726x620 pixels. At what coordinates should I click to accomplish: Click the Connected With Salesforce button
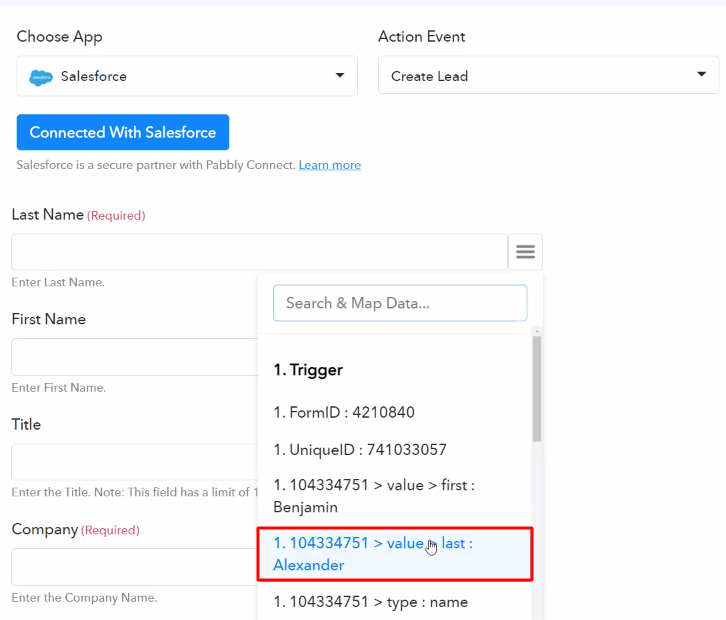coord(123,132)
